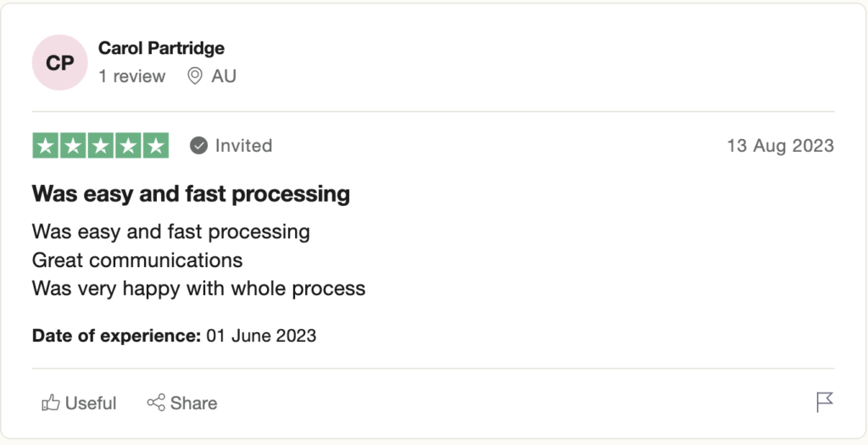Click the share network icon
This screenshot has height=445, width=868.
(156, 403)
